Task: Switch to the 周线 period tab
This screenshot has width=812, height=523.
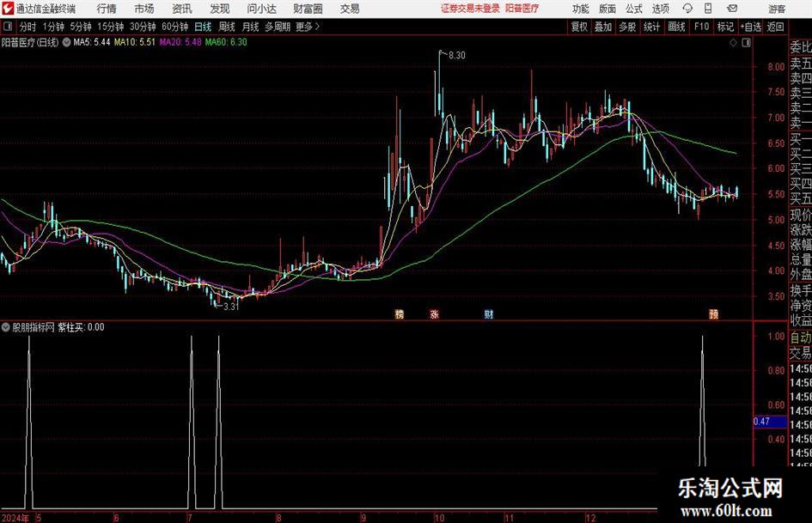Action: click(227, 27)
